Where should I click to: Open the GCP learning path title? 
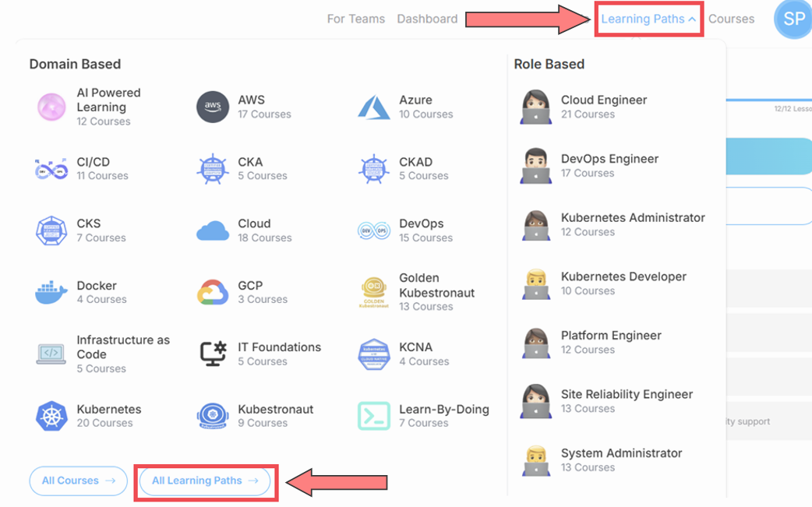pos(250,286)
